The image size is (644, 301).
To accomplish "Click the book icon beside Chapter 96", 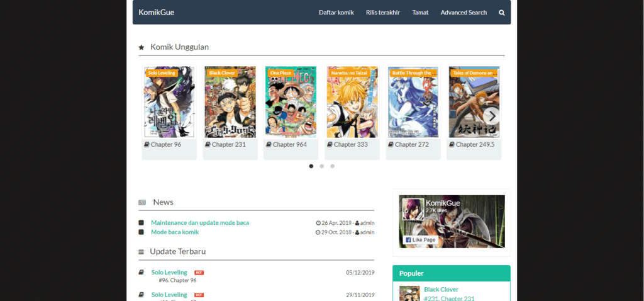I will (147, 144).
